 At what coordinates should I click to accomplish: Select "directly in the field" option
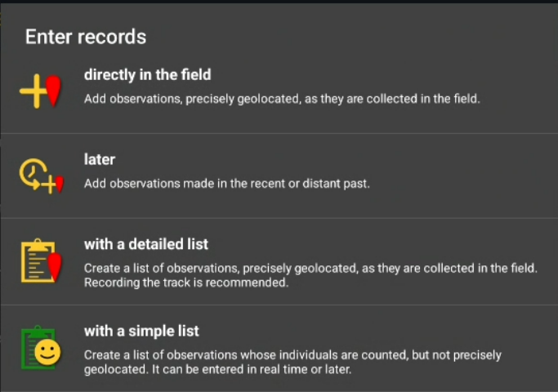point(147,74)
